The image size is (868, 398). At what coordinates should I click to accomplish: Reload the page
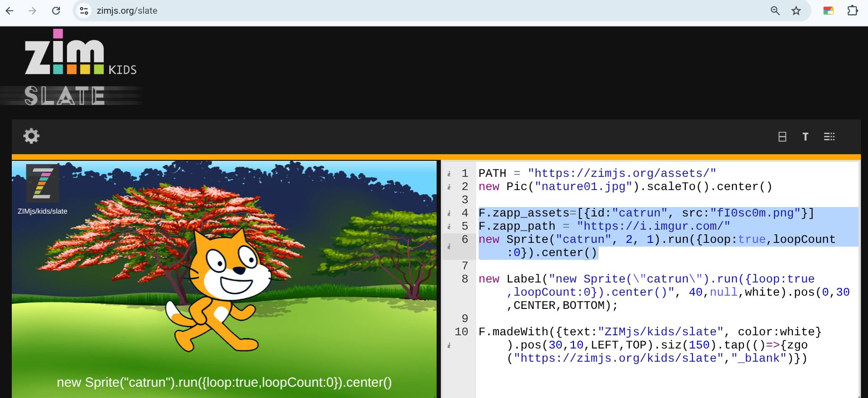point(56,11)
